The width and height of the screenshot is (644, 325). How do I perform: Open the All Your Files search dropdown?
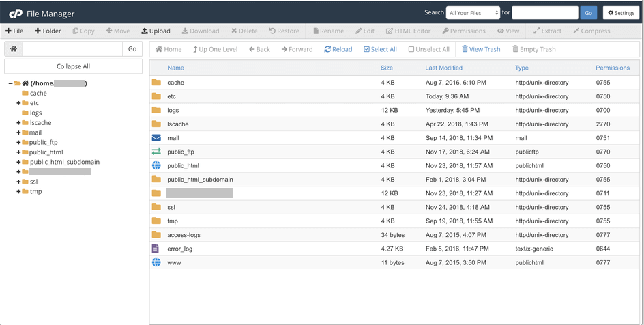pyautogui.click(x=473, y=13)
